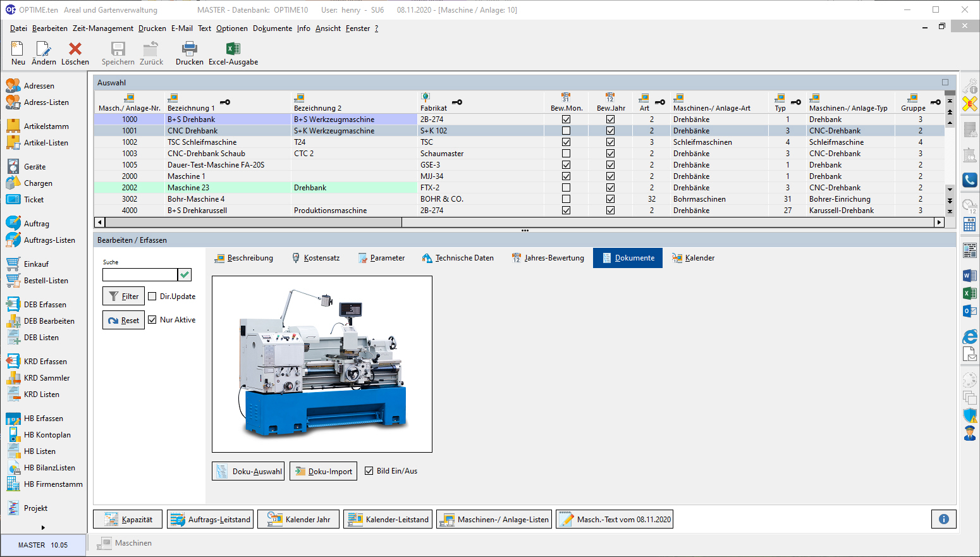Toggle the Bild Ein/Aus checkbox

[369, 471]
